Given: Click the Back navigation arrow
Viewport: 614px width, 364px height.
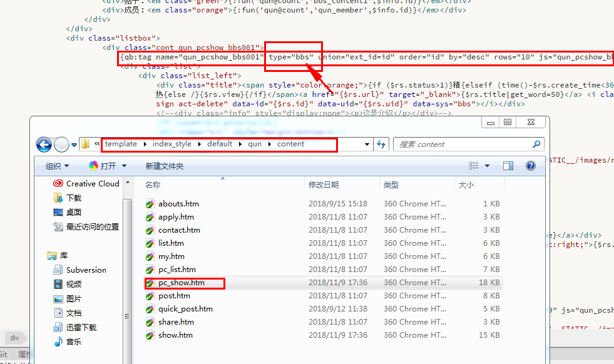Looking at the screenshot, I should coord(44,144).
